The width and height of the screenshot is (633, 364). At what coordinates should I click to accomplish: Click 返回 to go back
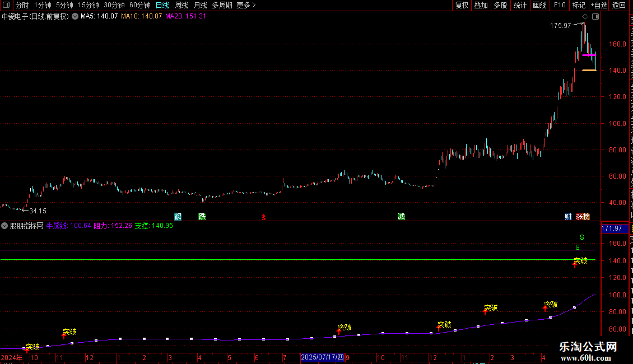618,5
